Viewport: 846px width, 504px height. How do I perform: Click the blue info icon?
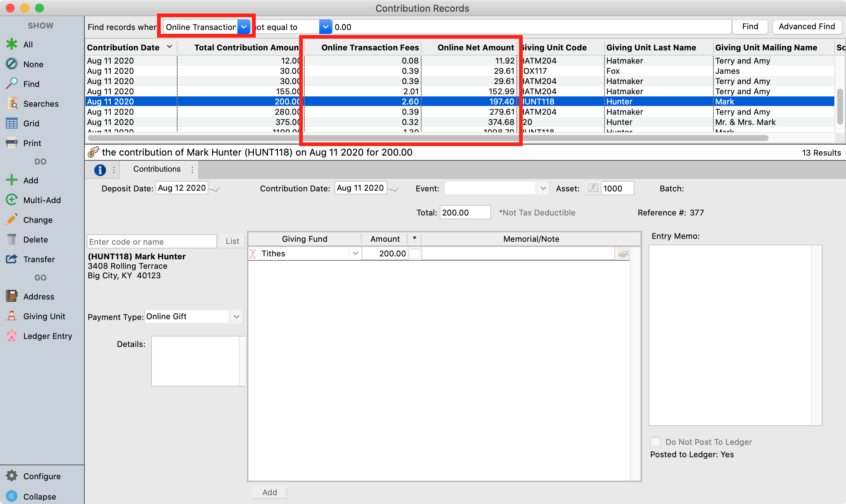pyautogui.click(x=100, y=169)
